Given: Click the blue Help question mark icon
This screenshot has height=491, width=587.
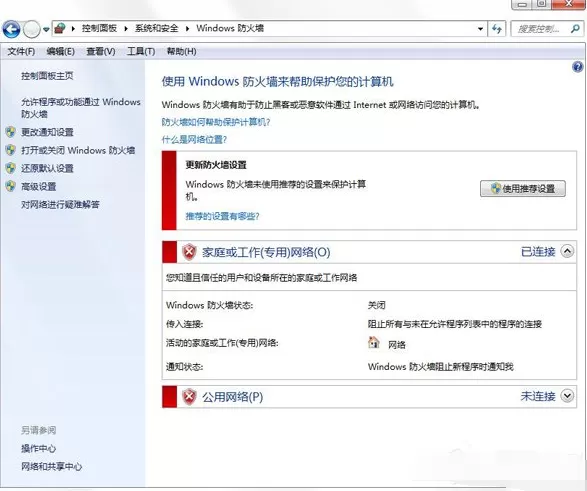Looking at the screenshot, I should pyautogui.click(x=578, y=67).
